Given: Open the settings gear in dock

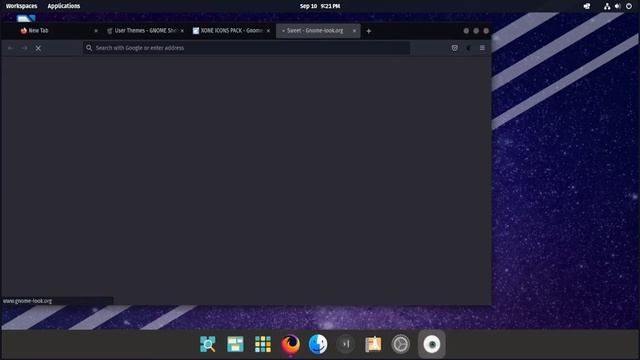Looking at the screenshot, I should point(400,344).
